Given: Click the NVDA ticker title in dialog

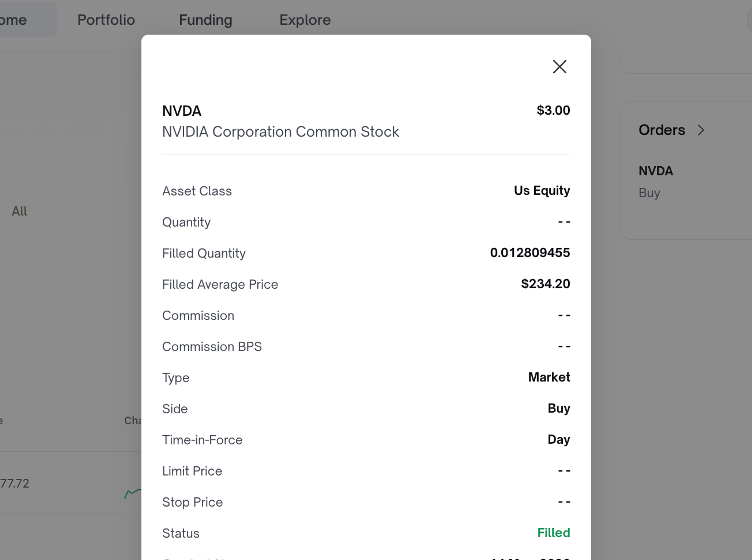Looking at the screenshot, I should (x=182, y=111).
